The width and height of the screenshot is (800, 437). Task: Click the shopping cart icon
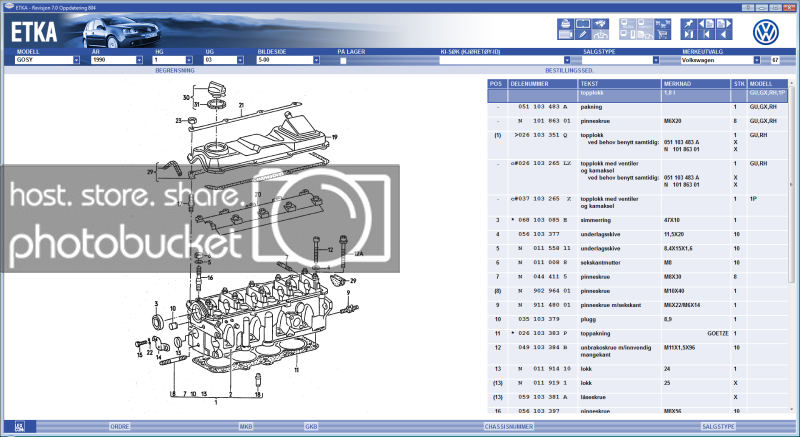(x=662, y=34)
